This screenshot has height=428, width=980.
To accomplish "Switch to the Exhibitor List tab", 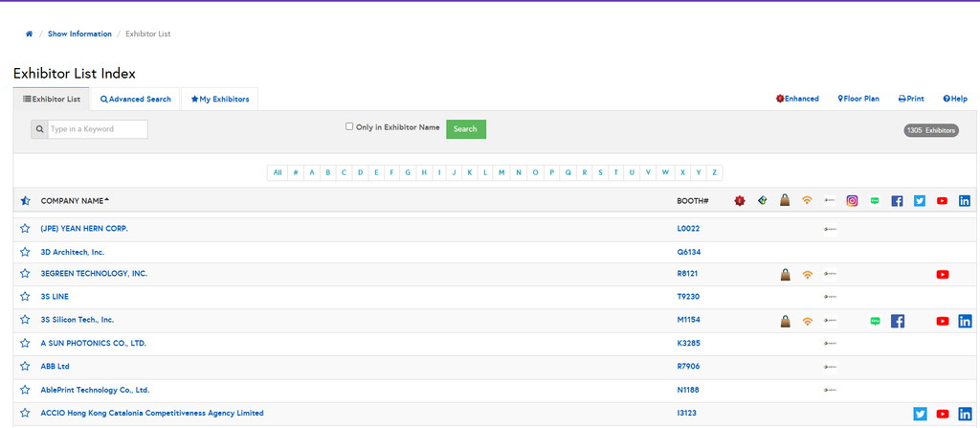I will [x=52, y=99].
